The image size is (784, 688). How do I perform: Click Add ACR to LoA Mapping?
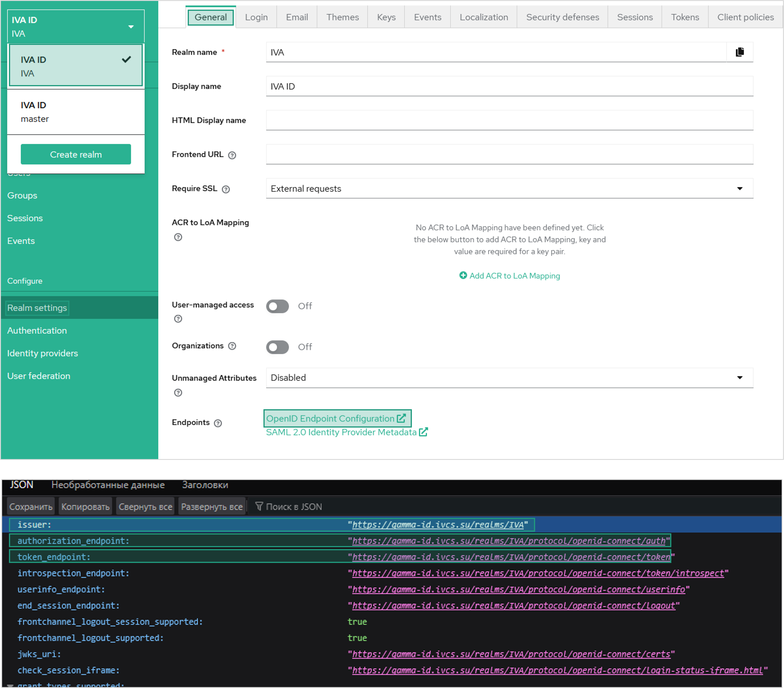[x=509, y=276]
